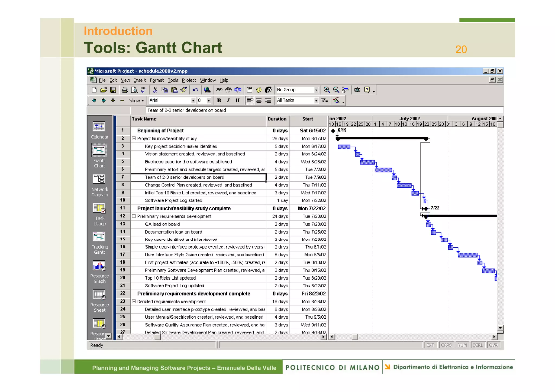Open the View menu
This screenshot has height=392, width=555.
coord(125,80)
